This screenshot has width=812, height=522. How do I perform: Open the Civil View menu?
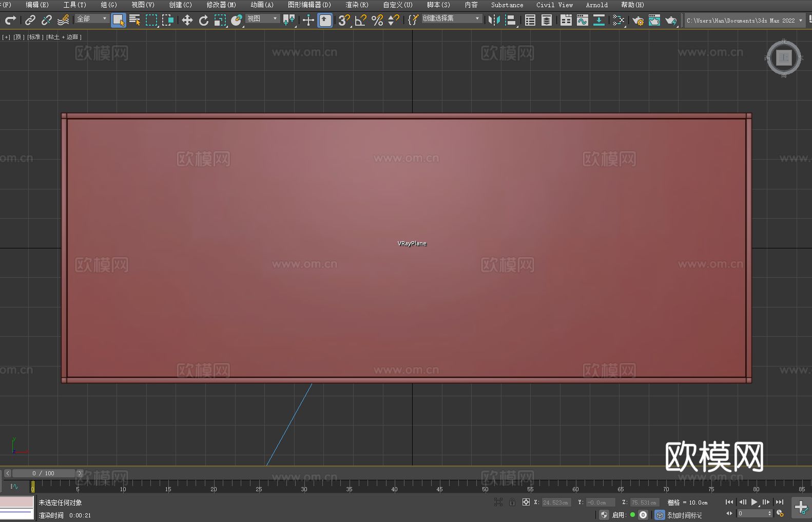coord(554,5)
